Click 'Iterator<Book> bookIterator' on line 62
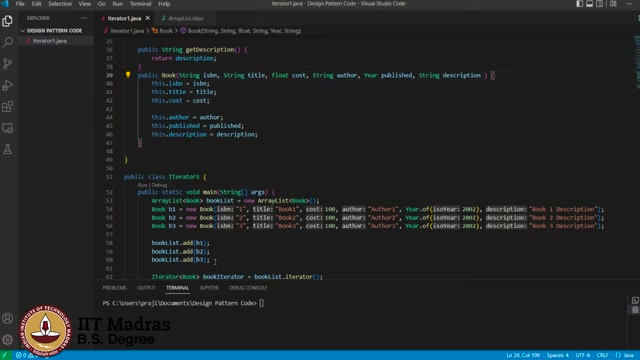640x360 pixels. pos(198,277)
